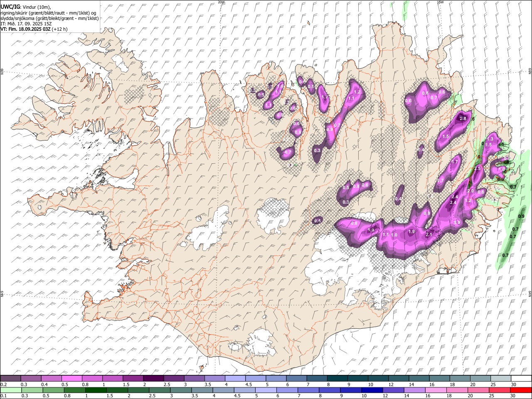Pick the top legend swatch between 18 and 20
This screenshot has width=532, height=399.
pos(460,378)
